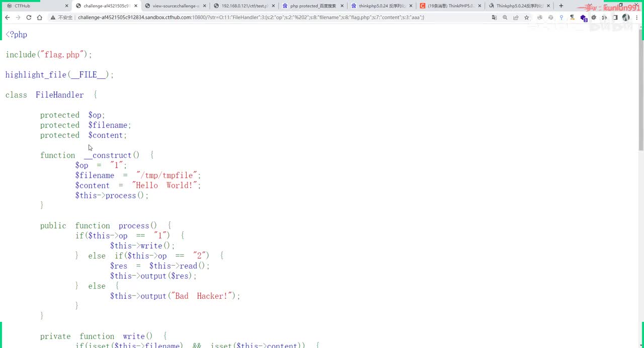This screenshot has height=348, width=644.
Task: Close the php protected 百度搜索 tab
Action: click(x=342, y=6)
